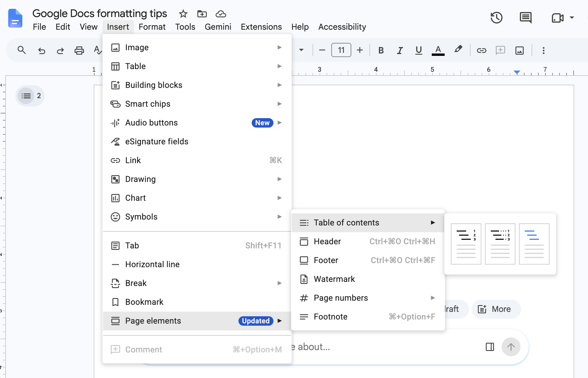Open the comments panel icon
588x378 pixels.
pyautogui.click(x=525, y=18)
